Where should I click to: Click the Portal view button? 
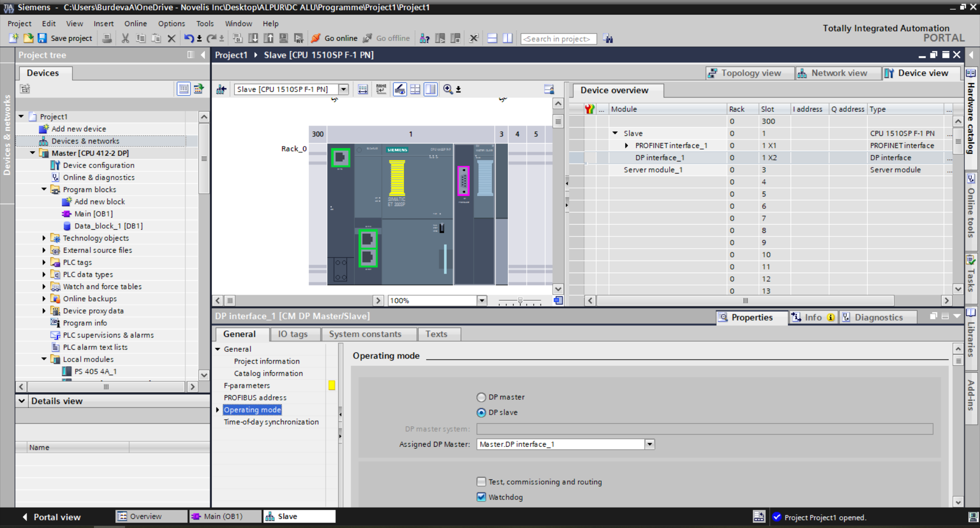click(52, 517)
